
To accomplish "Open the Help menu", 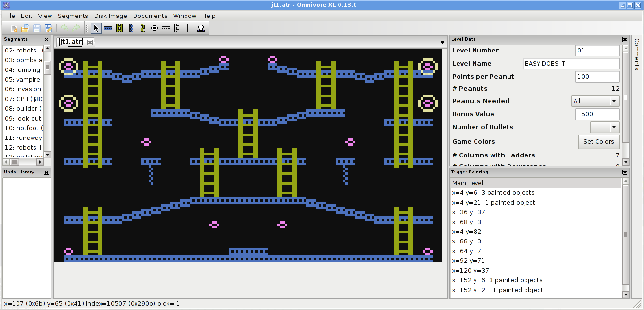I will [209, 16].
